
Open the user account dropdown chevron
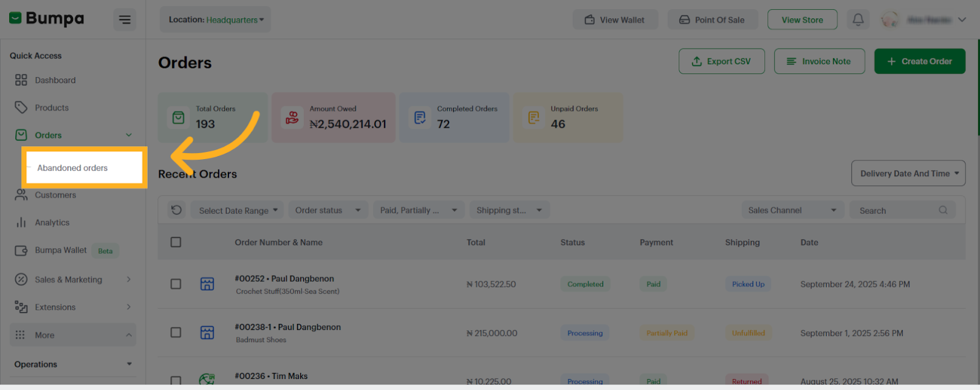click(962, 19)
